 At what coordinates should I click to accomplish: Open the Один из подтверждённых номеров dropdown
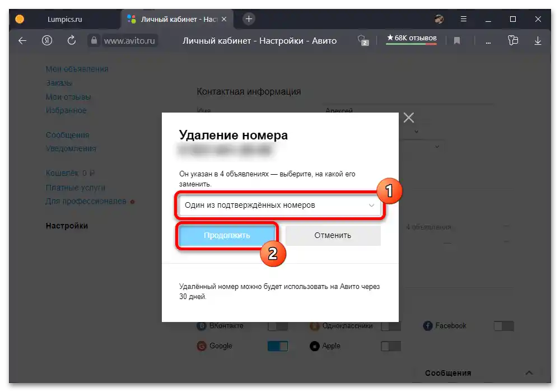point(279,206)
